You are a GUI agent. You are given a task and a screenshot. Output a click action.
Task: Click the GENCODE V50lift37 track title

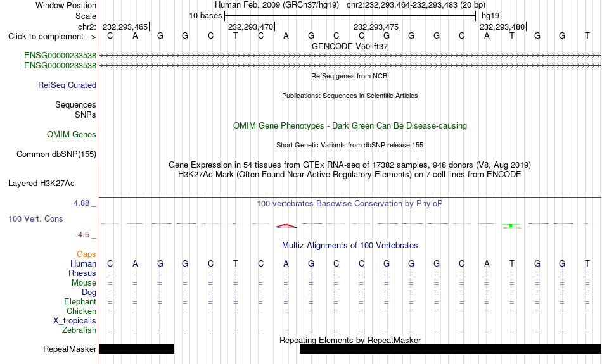point(350,46)
